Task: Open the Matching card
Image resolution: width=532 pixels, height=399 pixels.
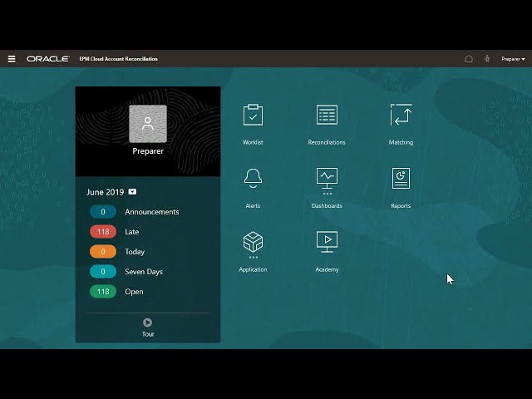Action: (401, 125)
